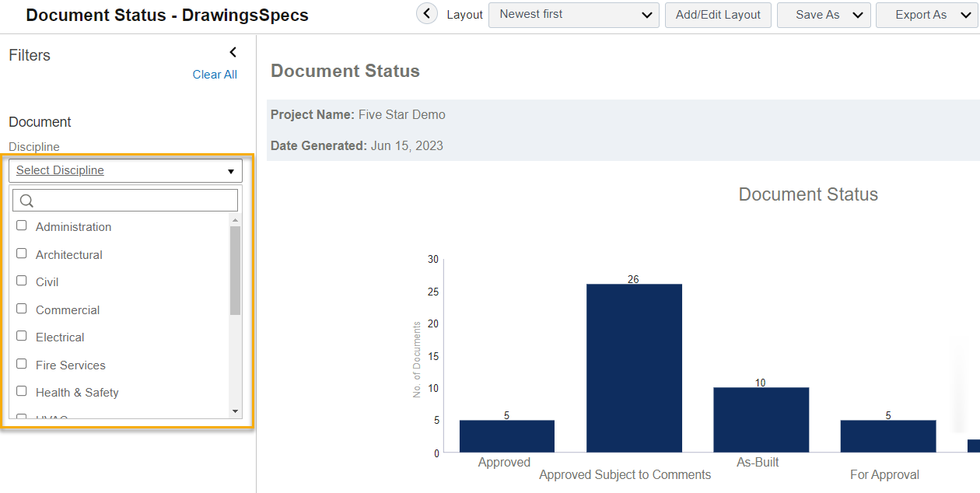Click the Approved Subject to Comments bar
The width and height of the screenshot is (980, 493).
(634, 369)
